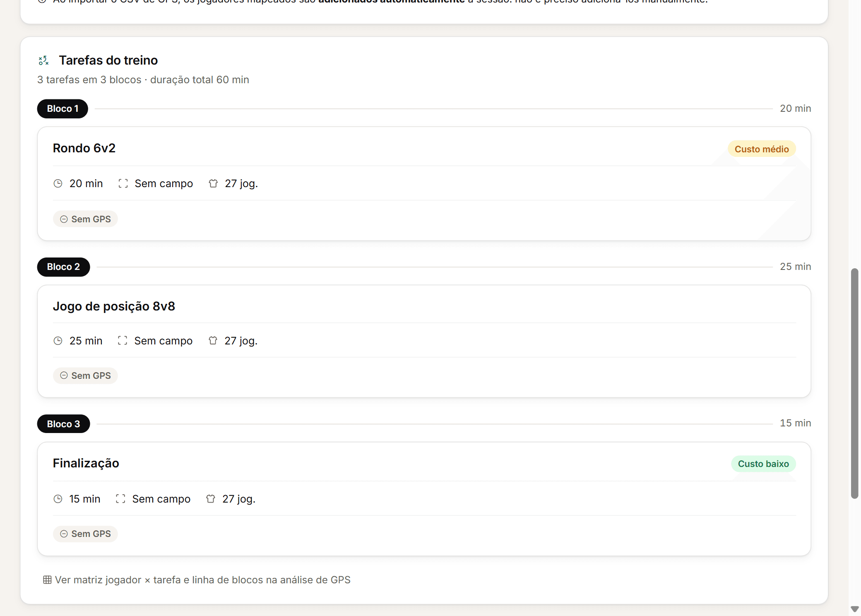This screenshot has width=861, height=616.
Task: Click 27 jog. in the Finalização card
Action: point(239,499)
